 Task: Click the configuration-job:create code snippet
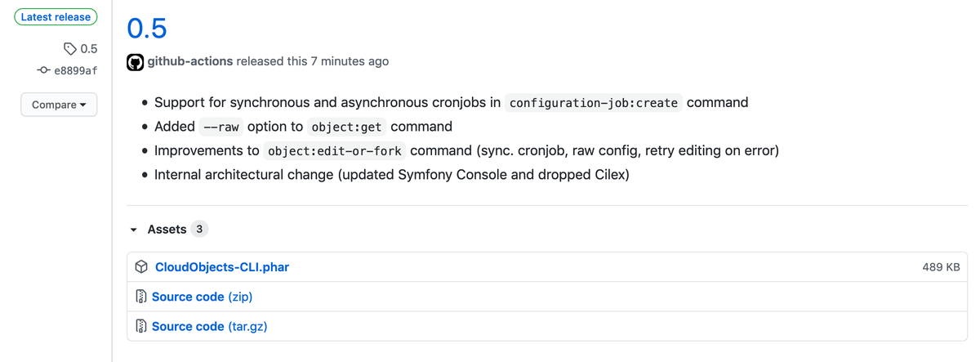coord(594,103)
